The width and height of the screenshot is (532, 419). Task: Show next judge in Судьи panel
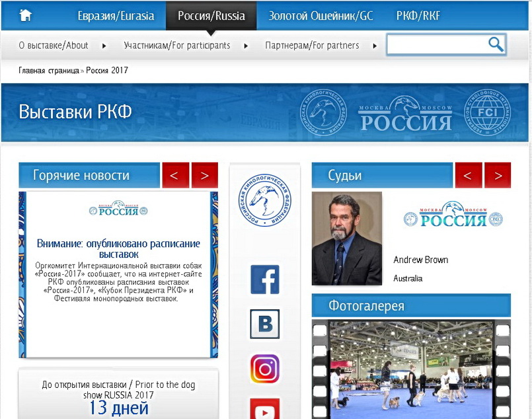tap(497, 175)
